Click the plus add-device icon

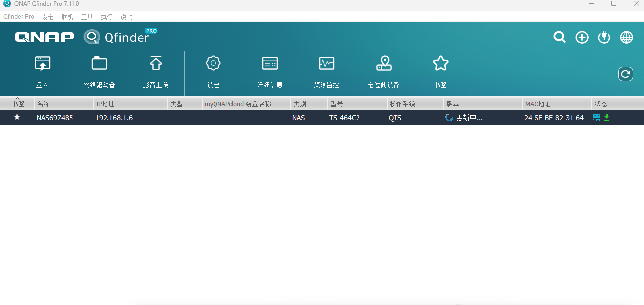point(582,38)
